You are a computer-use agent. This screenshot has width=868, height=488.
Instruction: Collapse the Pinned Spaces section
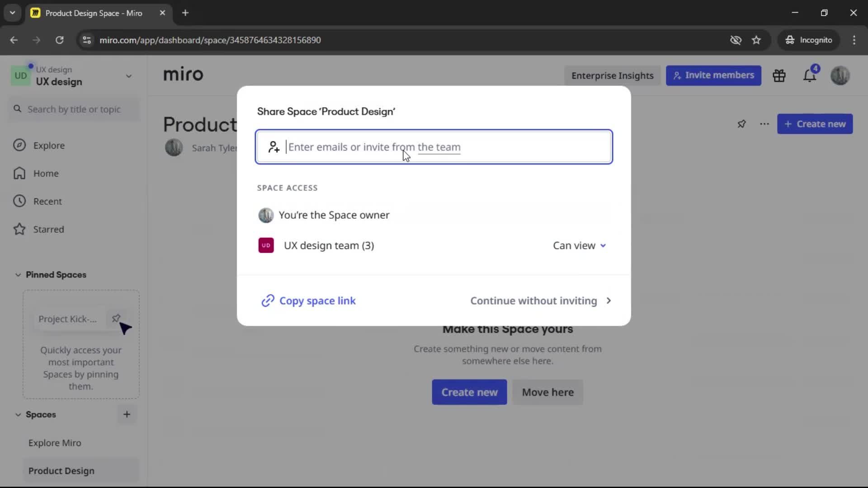coord(18,275)
